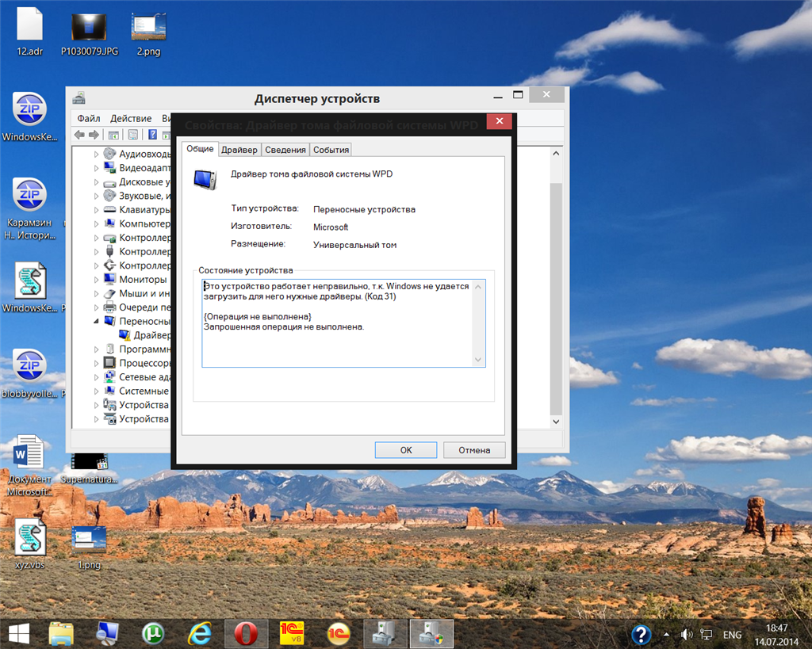The width and height of the screenshot is (812, 649).
Task: Open the computer-display pinned taskbar icon
Action: pos(107,634)
